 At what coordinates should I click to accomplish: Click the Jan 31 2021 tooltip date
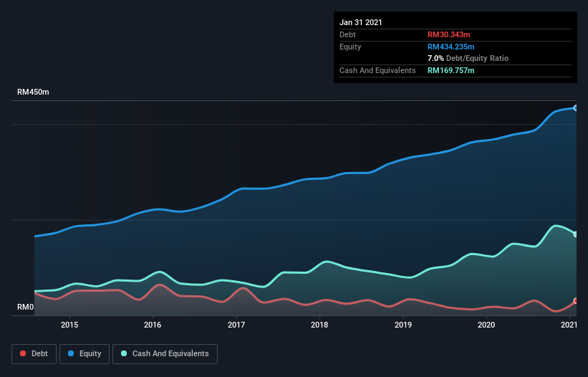(x=361, y=22)
